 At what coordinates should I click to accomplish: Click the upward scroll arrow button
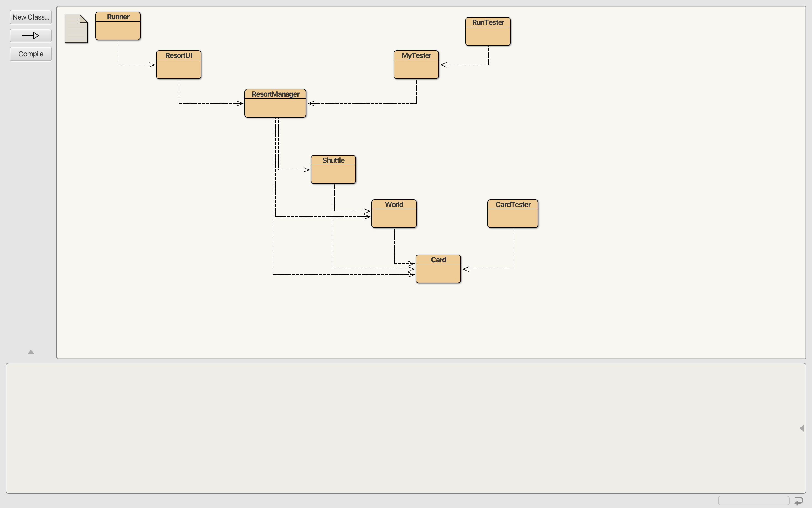[x=30, y=352]
